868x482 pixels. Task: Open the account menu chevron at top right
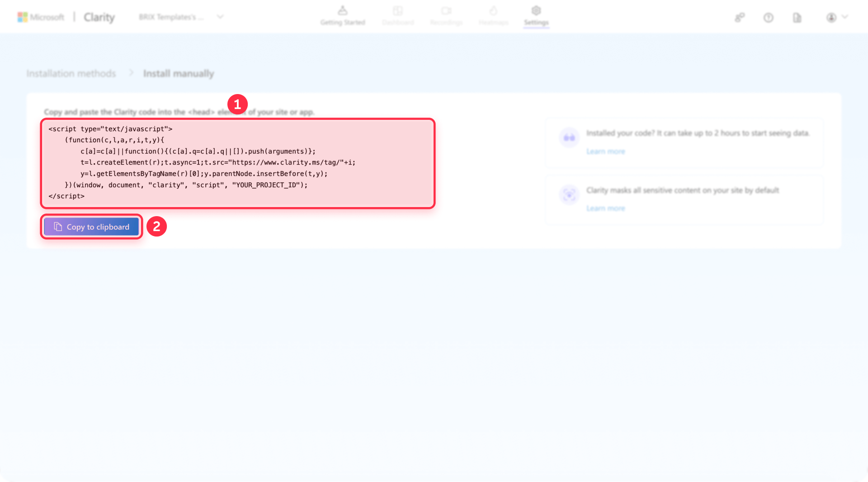coord(844,17)
